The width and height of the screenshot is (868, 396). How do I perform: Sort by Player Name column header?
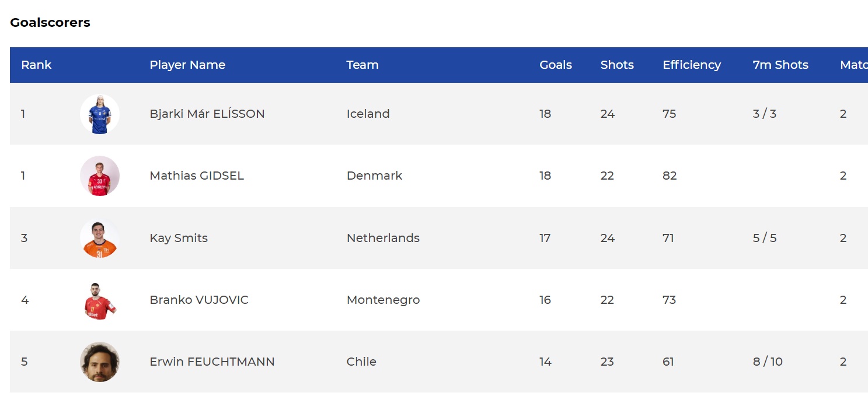[x=187, y=65]
